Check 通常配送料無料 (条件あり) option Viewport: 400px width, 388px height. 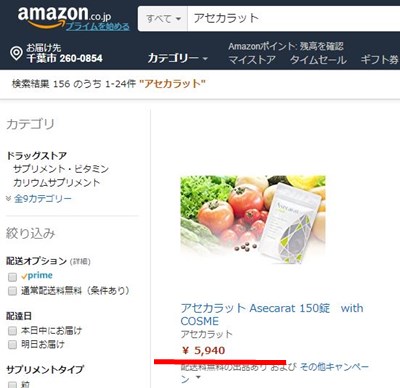12,291
